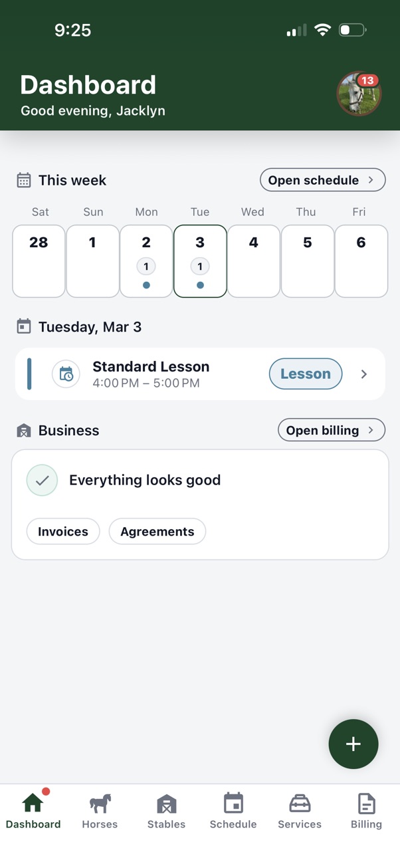Go to the Billing document icon
This screenshot has height=868, width=400.
[366, 804]
